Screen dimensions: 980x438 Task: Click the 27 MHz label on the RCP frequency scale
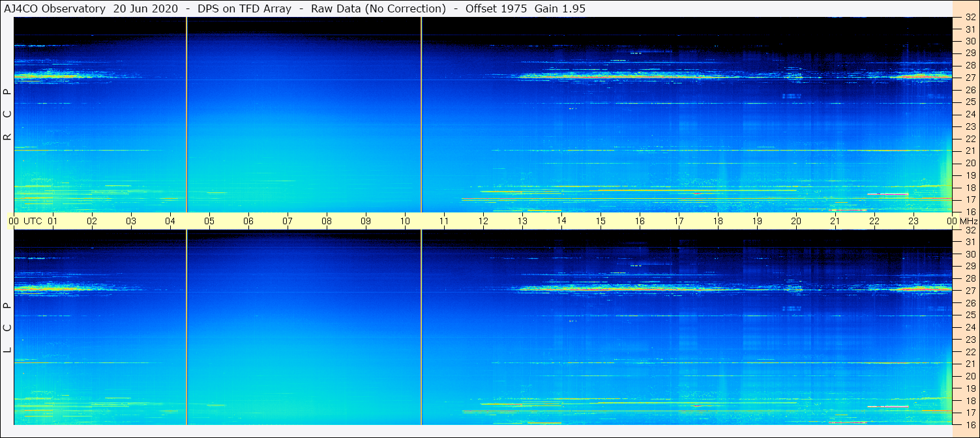(970, 78)
